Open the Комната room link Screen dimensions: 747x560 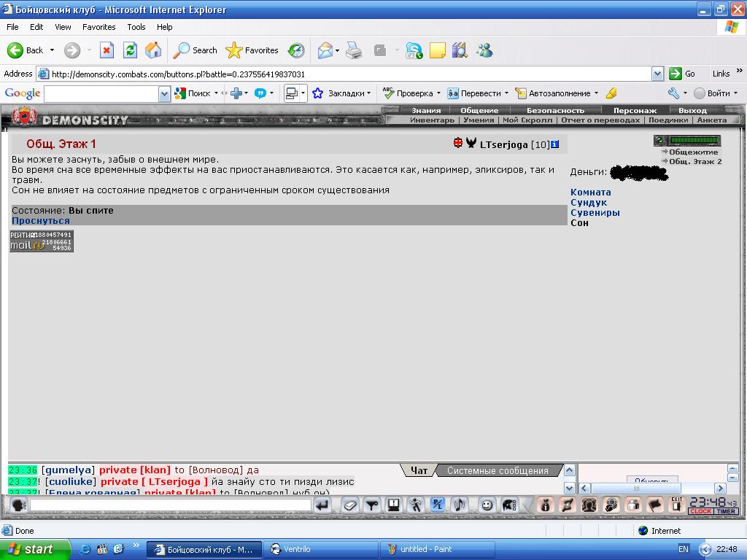coord(591,192)
